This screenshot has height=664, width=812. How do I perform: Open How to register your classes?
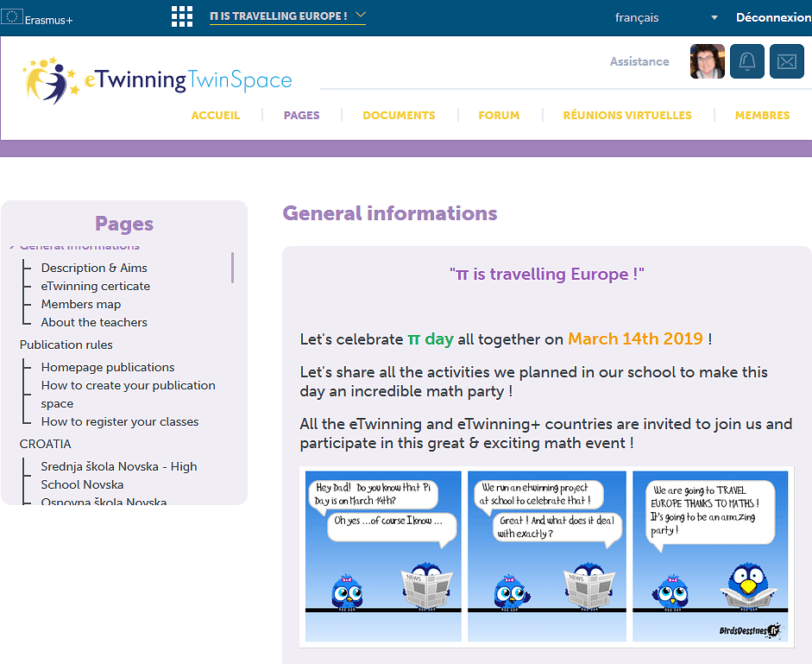click(120, 421)
